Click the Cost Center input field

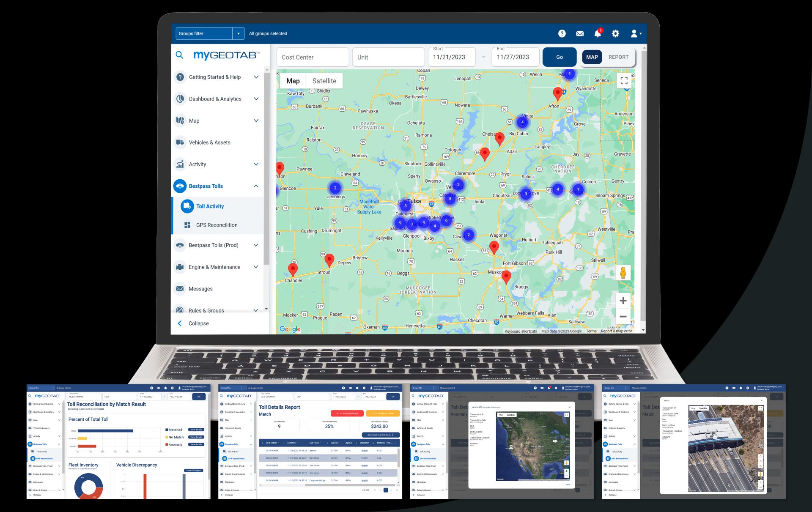click(x=312, y=57)
